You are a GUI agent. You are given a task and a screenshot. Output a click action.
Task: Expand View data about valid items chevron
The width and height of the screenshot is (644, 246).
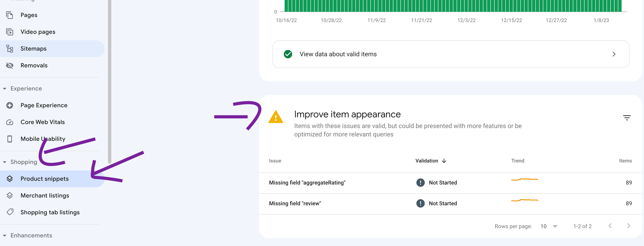pyautogui.click(x=614, y=54)
